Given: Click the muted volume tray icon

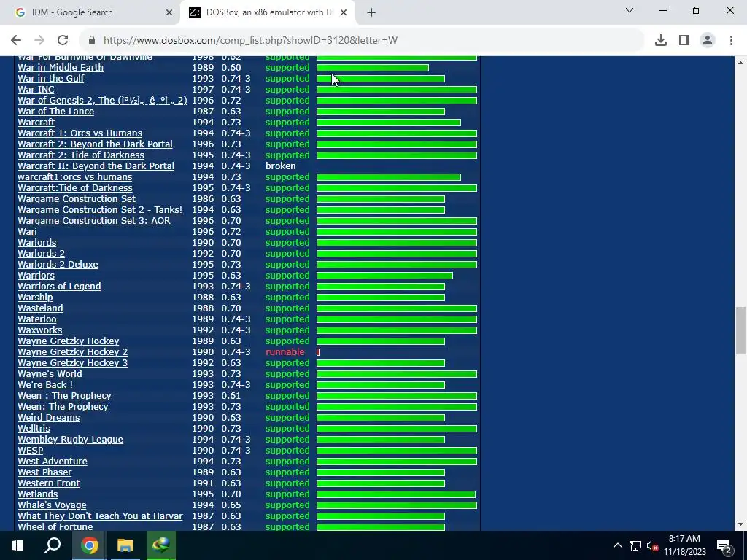Looking at the screenshot, I should 652,545.
